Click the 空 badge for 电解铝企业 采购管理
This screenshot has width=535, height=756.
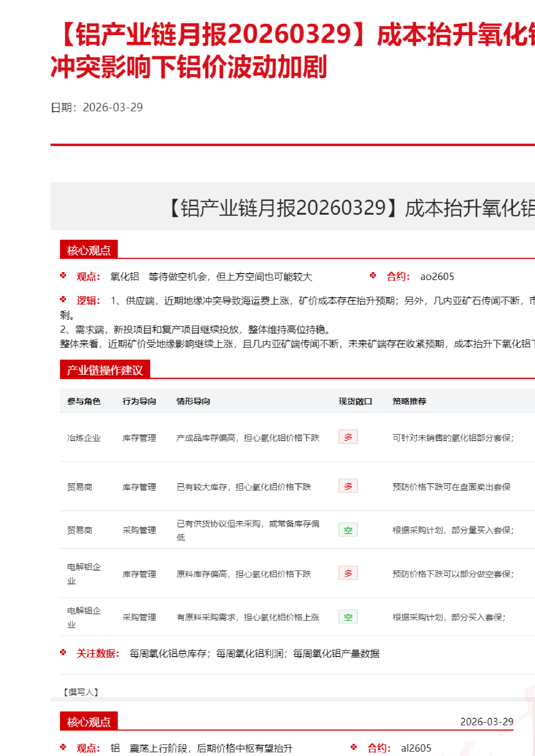pos(348,617)
